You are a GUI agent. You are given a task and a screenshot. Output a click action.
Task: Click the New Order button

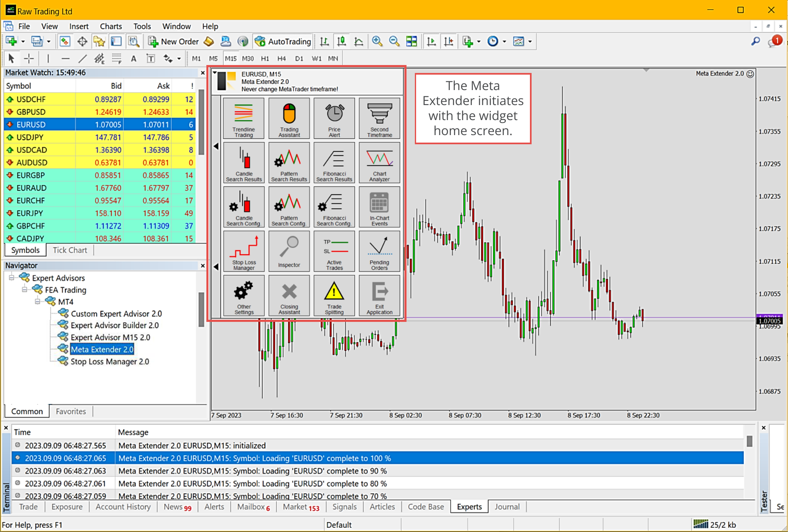click(x=173, y=41)
